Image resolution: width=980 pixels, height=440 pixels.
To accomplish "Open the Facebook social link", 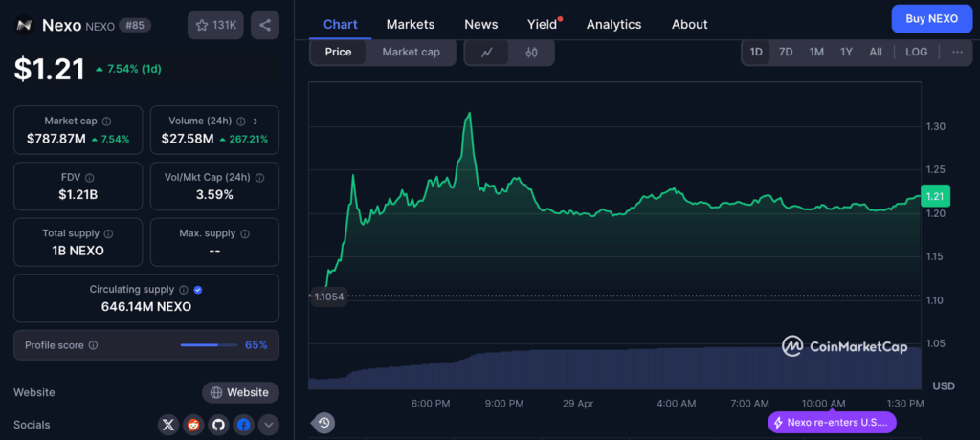I will pos(244,425).
